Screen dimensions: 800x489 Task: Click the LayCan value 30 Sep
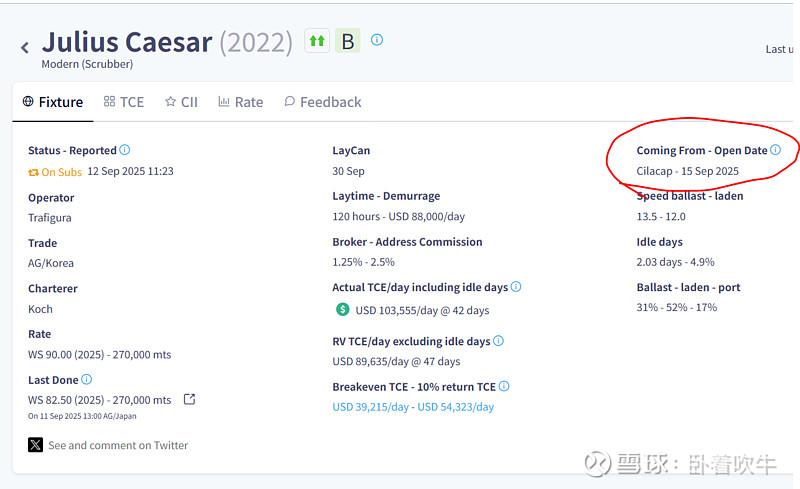click(x=348, y=171)
